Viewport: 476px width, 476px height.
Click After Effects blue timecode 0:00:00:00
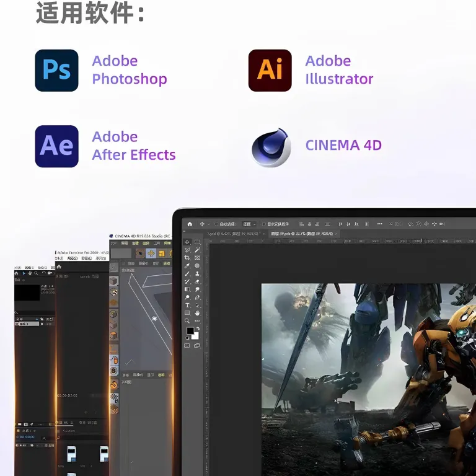(x=25, y=437)
